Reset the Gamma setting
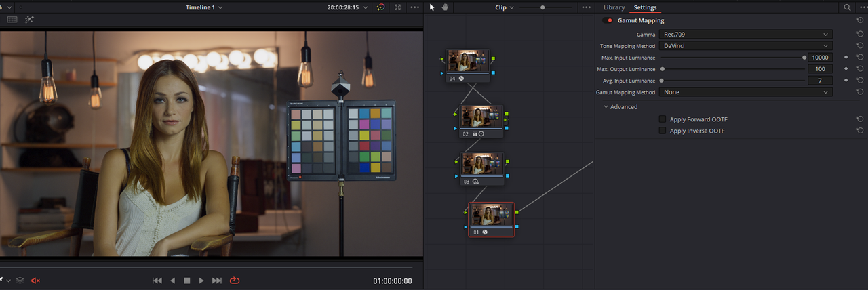The image size is (868, 290). [x=860, y=34]
